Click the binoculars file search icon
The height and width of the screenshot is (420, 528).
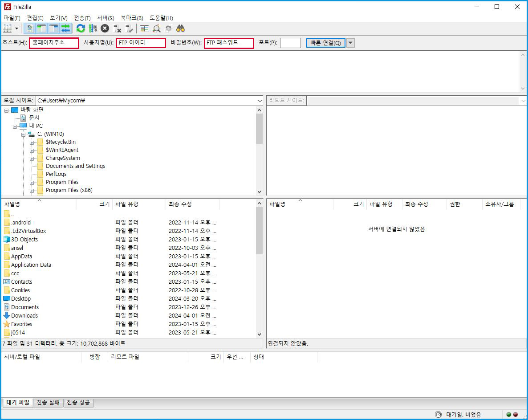tap(180, 29)
